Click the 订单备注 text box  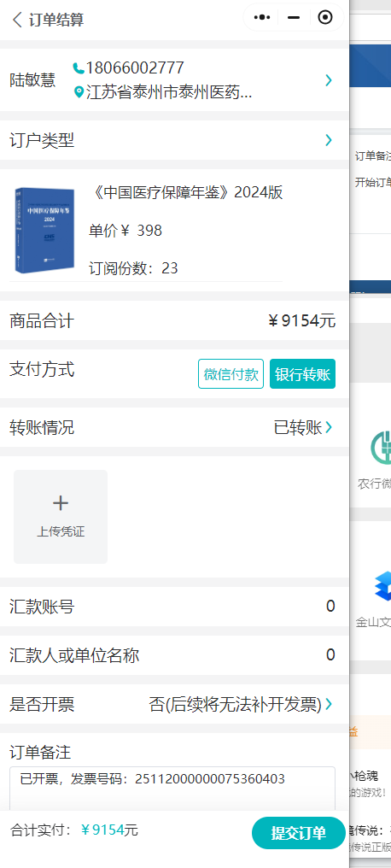click(x=172, y=789)
